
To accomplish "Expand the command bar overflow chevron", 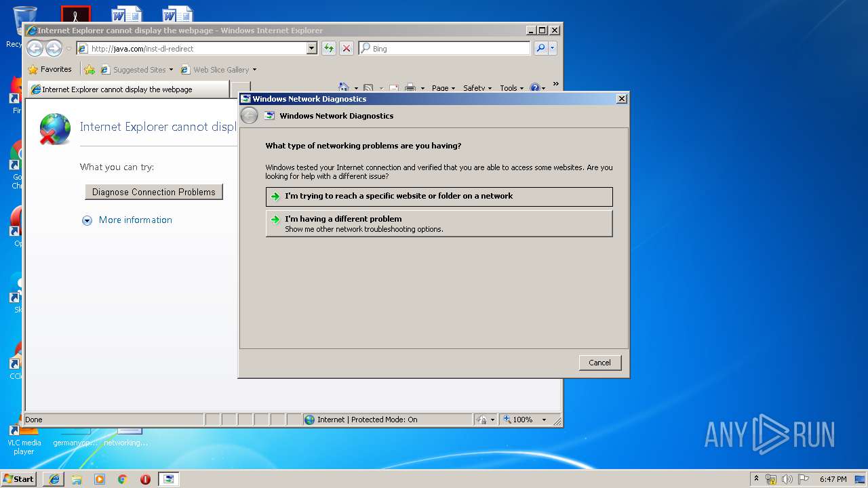I will [556, 85].
